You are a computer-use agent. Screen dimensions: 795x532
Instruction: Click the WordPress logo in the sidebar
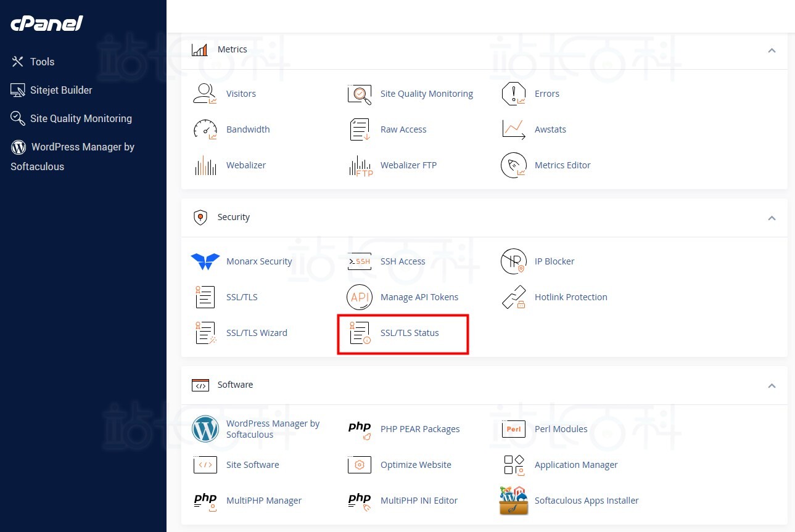coord(19,147)
